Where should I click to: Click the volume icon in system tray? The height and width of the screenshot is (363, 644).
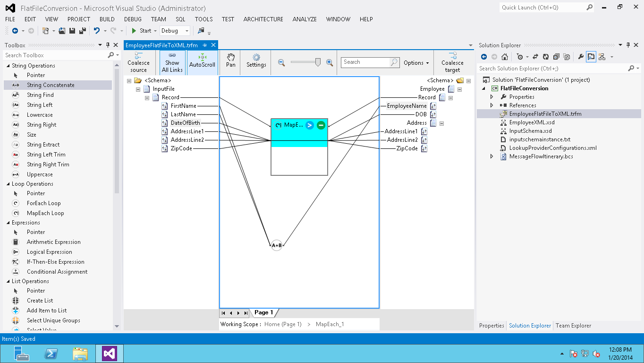(x=596, y=354)
